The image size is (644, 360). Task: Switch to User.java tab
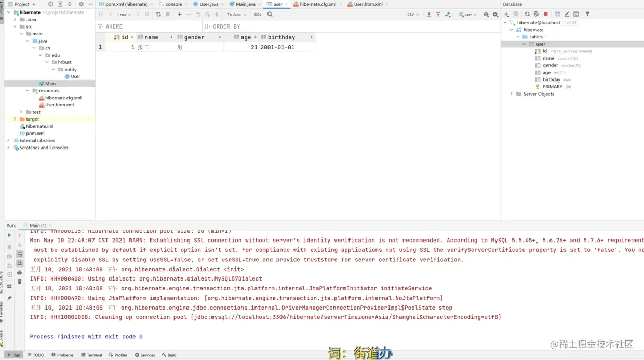pyautogui.click(x=209, y=4)
